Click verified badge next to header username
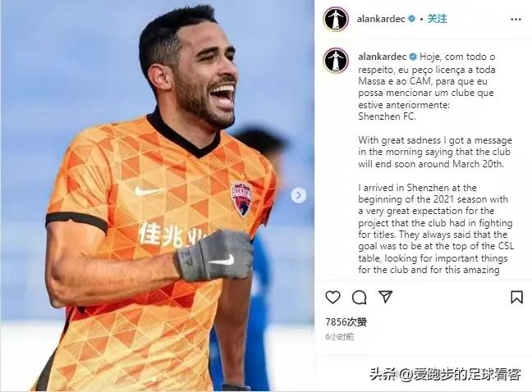Screen dimensions: 532x392 click(x=411, y=19)
